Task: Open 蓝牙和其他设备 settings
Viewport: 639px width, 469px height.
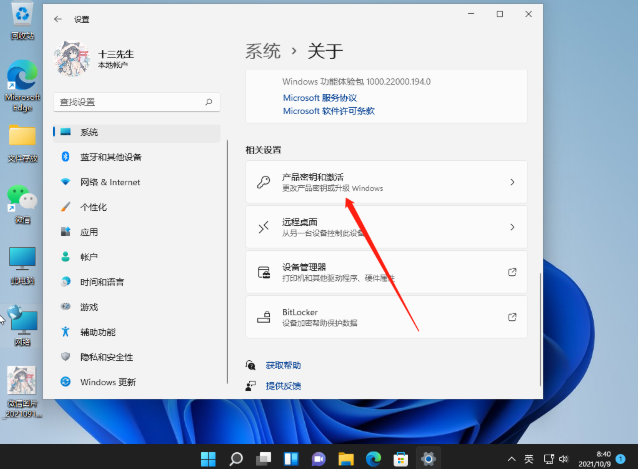Action: pos(110,157)
